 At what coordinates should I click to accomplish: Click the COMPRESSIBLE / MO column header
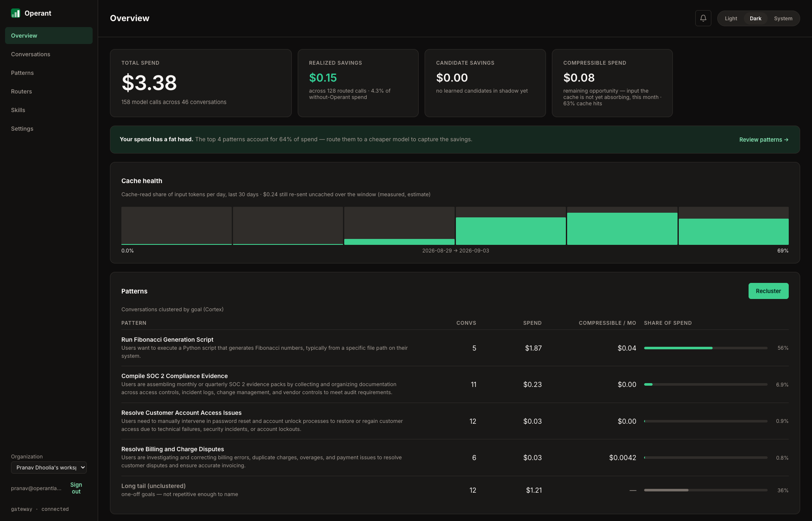(607, 323)
